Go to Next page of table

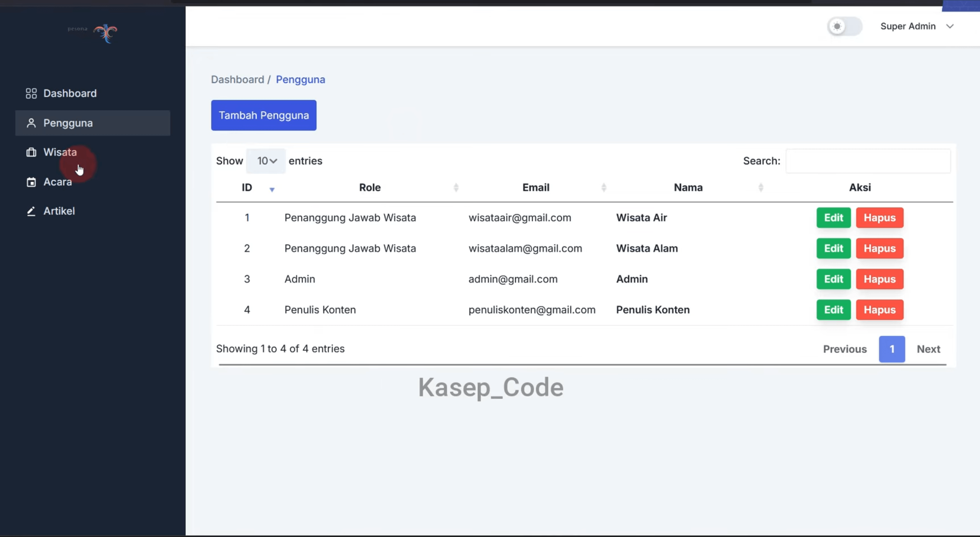[x=928, y=349]
